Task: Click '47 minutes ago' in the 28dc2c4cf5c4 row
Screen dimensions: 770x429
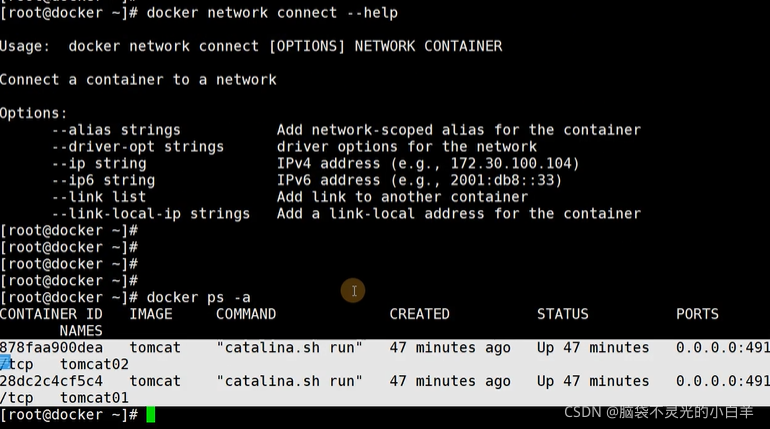Action: [x=450, y=381]
